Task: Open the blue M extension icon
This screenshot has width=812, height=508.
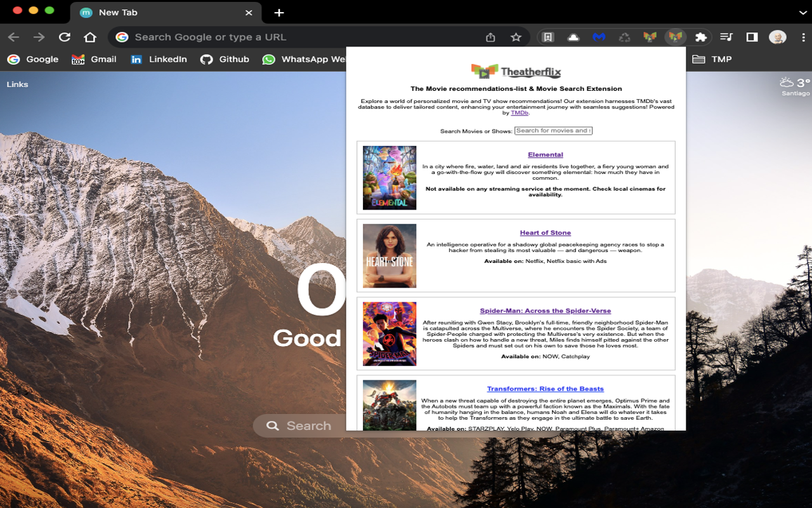Action: coord(599,37)
